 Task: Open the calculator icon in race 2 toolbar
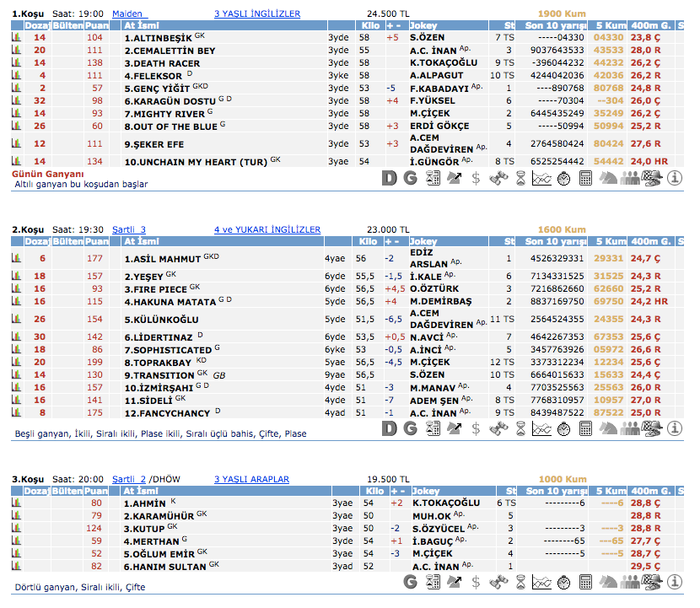[x=585, y=428]
